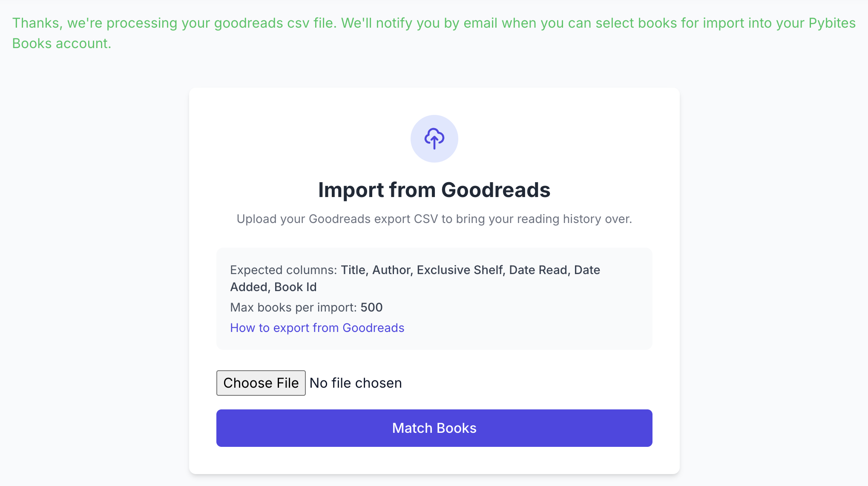Click "Exclusive Shelf" in the columns list
Viewport: 868px width, 486px height.
pyautogui.click(x=460, y=270)
